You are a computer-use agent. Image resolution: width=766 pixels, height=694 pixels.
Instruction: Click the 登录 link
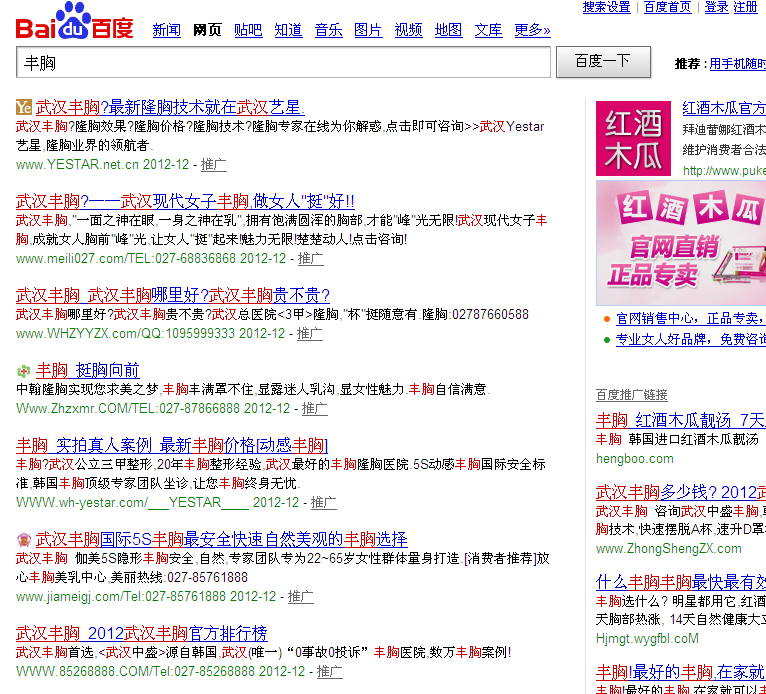pos(716,7)
